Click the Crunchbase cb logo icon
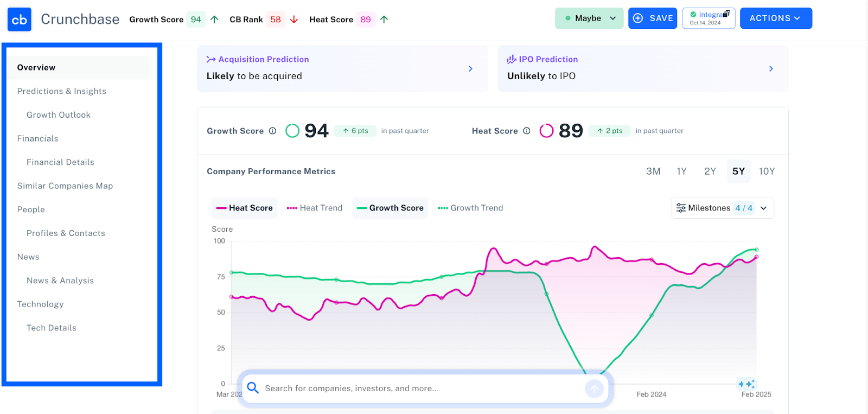868x414 pixels. click(20, 20)
